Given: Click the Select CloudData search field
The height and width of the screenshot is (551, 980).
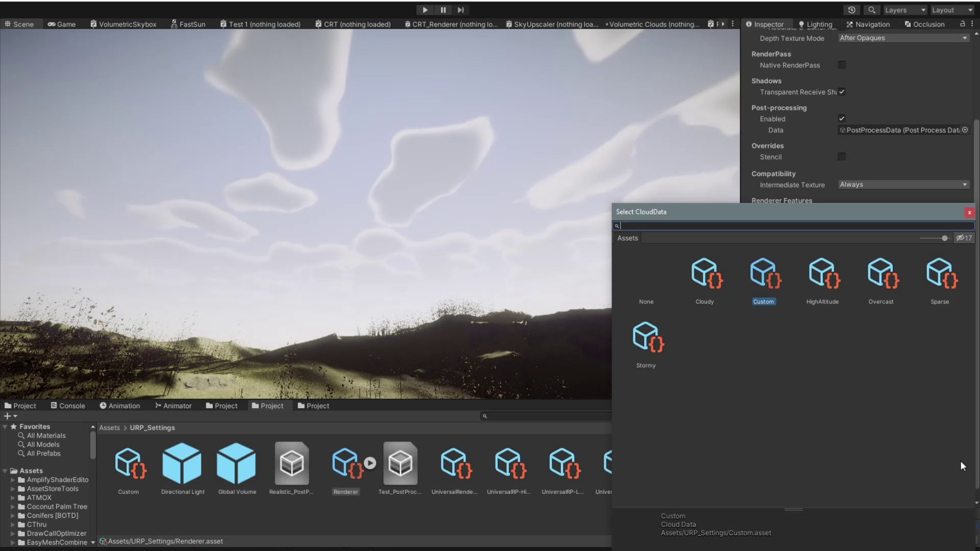Looking at the screenshot, I should pyautogui.click(x=794, y=226).
